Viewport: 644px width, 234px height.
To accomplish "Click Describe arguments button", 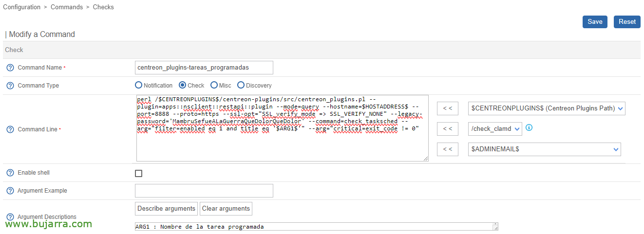I will coord(166,209).
